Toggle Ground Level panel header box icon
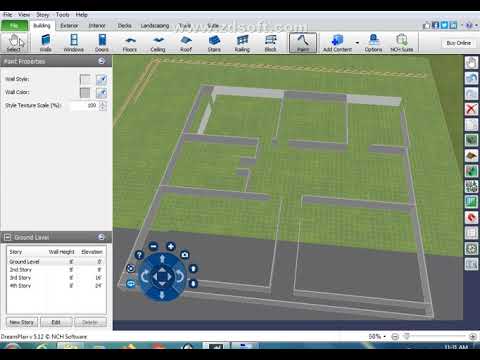This screenshot has width=480, height=360. coord(7,237)
